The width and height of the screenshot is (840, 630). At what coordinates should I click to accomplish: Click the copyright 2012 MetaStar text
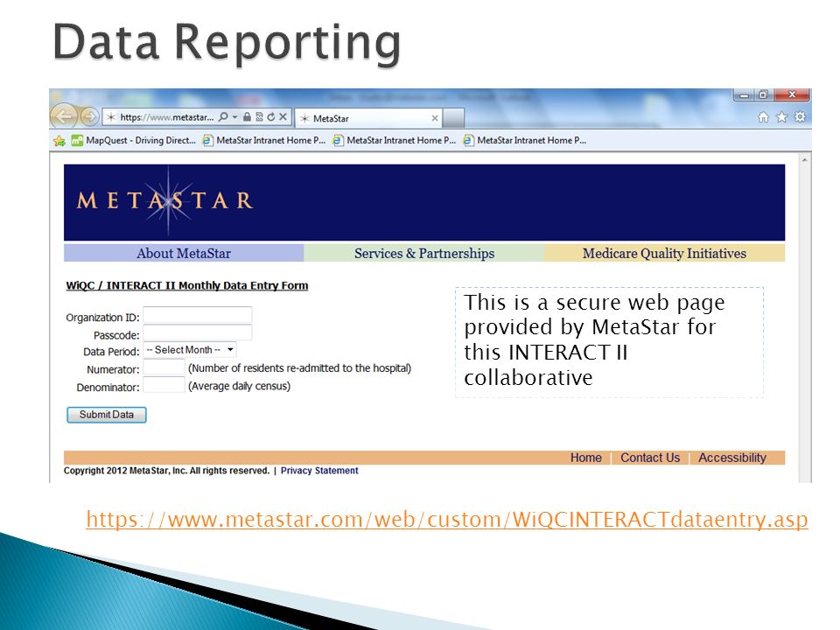166,471
